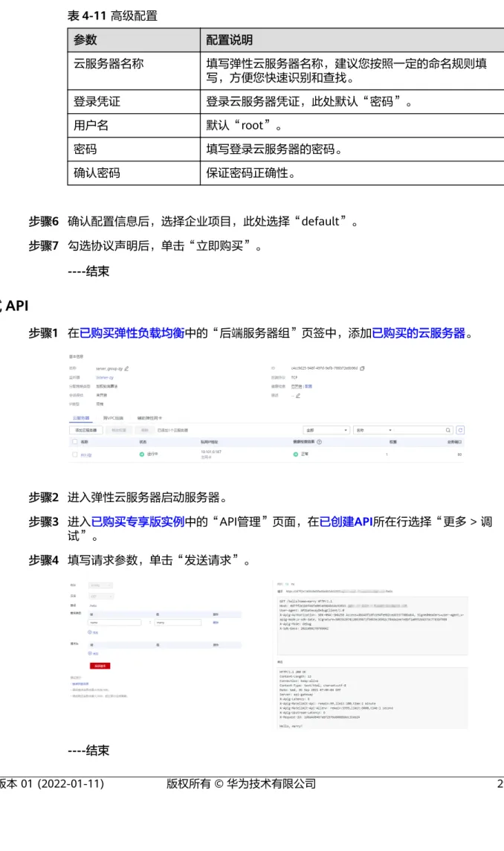Select the 进入弹性云服务器启动服务器。 step text

coord(147,498)
